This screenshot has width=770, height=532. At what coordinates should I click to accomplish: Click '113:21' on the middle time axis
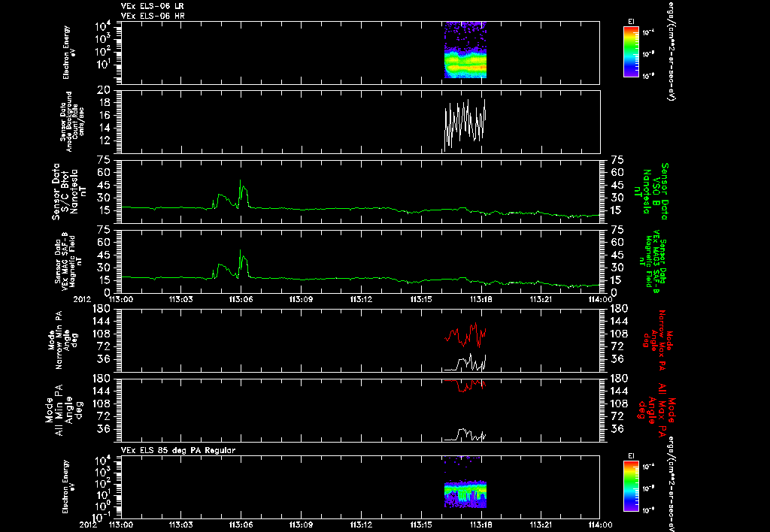pos(541,299)
